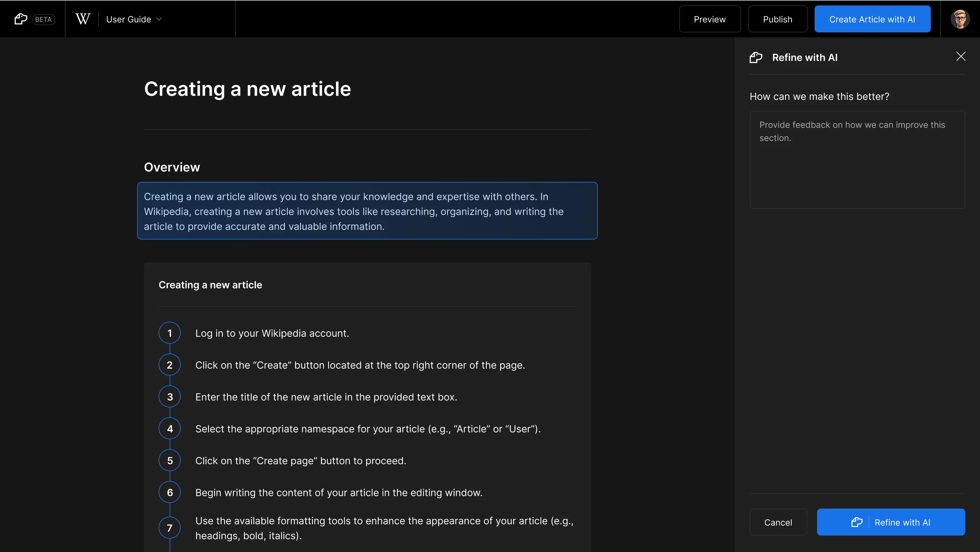
Task: Click the cloud icon beside Refine with AI heading
Action: coord(756,58)
